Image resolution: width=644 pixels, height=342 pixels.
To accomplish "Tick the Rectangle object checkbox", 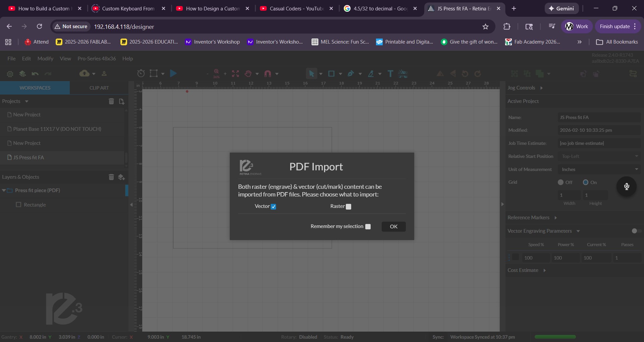I will click(19, 205).
